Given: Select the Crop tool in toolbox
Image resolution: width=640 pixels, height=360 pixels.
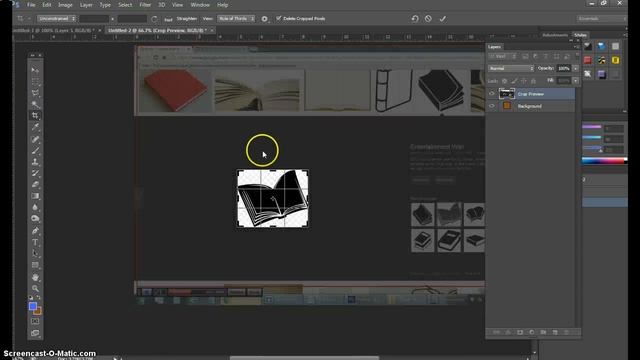Looking at the screenshot, I should point(35,116).
